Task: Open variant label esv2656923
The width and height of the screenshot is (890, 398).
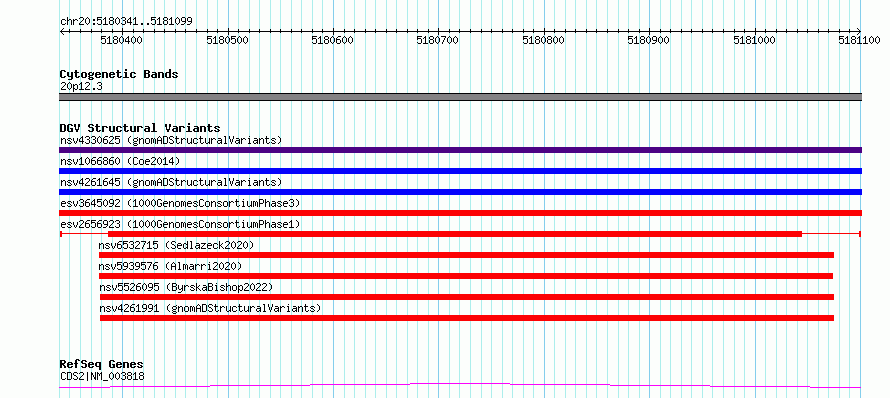Action: coord(180,224)
